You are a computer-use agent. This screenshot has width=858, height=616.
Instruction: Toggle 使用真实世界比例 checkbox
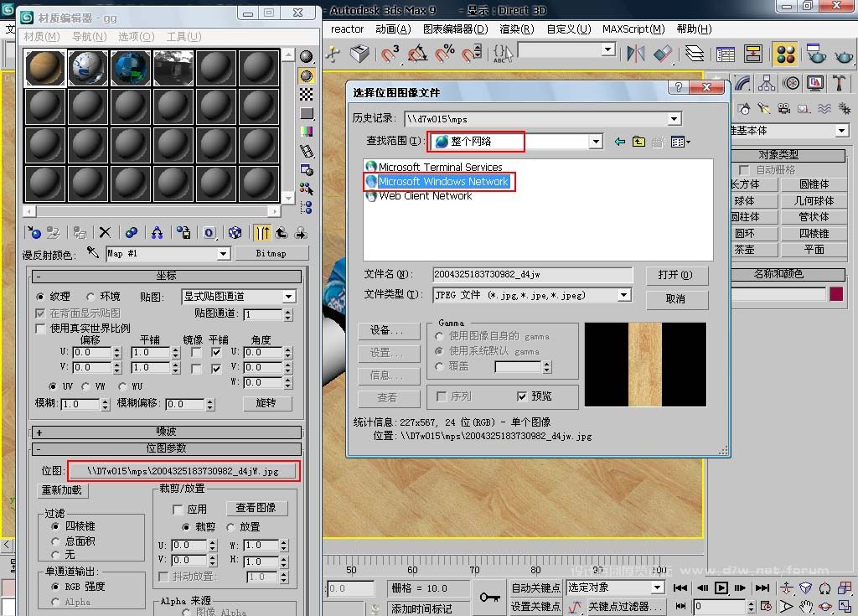click(x=40, y=328)
